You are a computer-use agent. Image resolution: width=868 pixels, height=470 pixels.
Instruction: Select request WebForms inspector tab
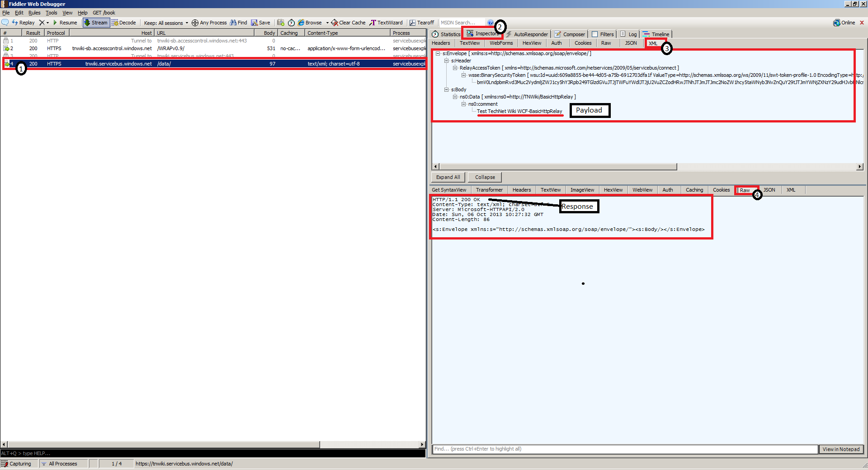pyautogui.click(x=501, y=43)
